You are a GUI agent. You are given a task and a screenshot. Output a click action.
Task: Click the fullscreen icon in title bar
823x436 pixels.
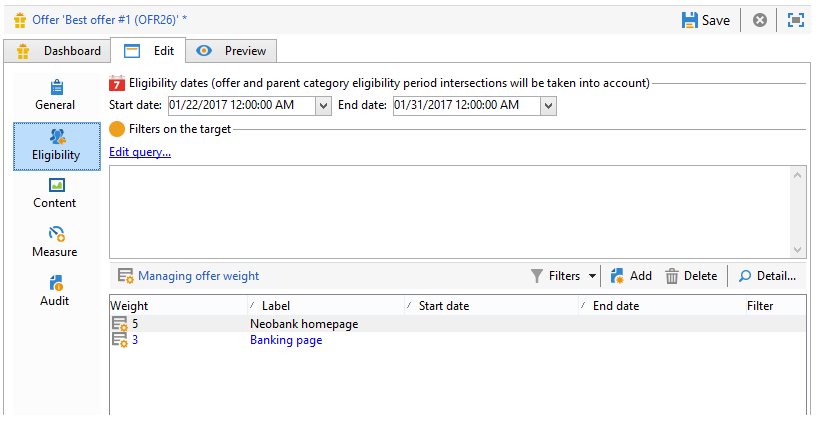pyautogui.click(x=796, y=20)
